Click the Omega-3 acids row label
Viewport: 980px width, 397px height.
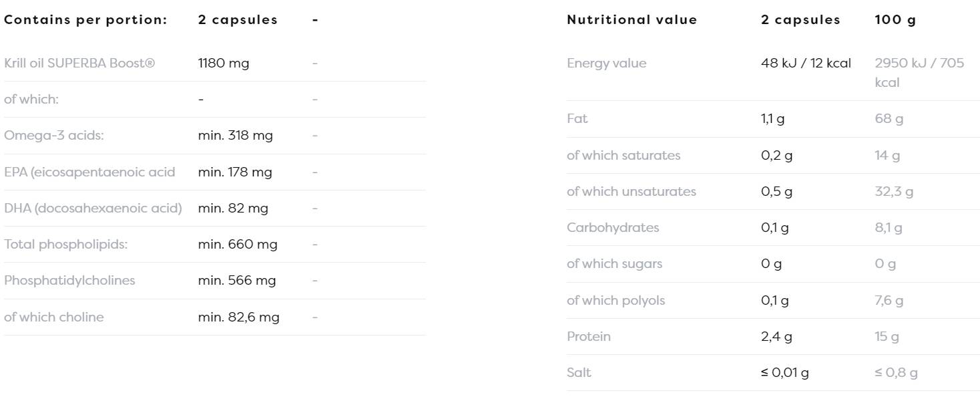point(54,135)
